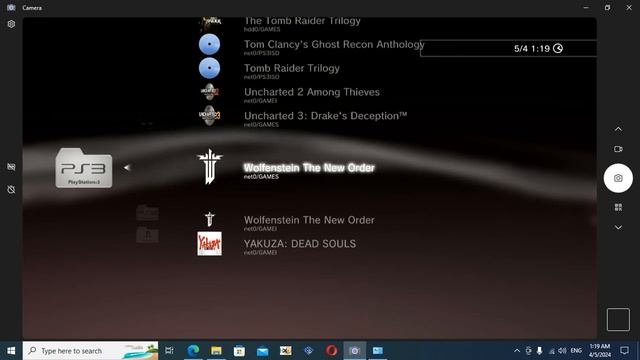This screenshot has height=360, width=640.
Task: Open Camera settings gear
Action: coord(11,24)
